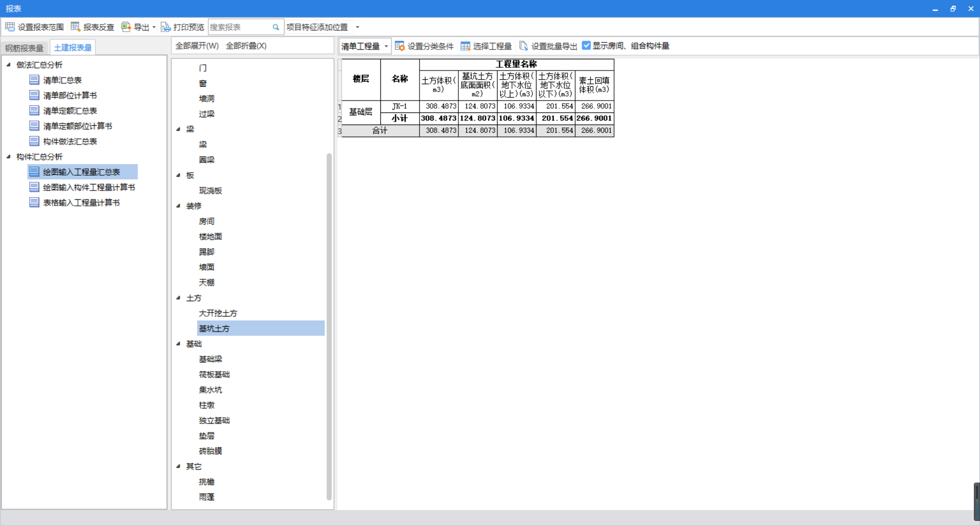Select 柱墩 in the tree
Viewport: 980px width, 526px height.
pyautogui.click(x=207, y=405)
